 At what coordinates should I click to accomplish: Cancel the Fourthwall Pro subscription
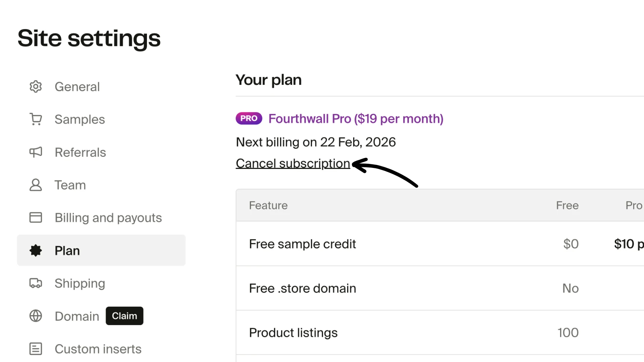click(x=293, y=164)
